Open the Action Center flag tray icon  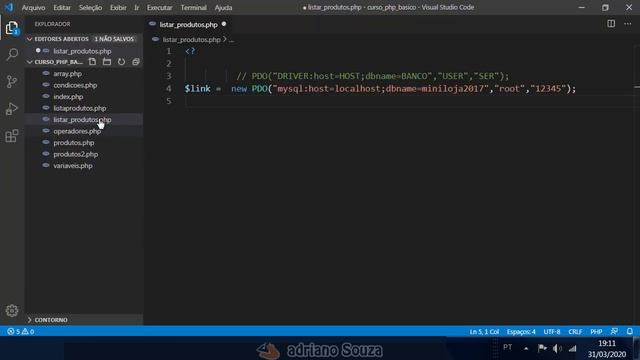542,348
